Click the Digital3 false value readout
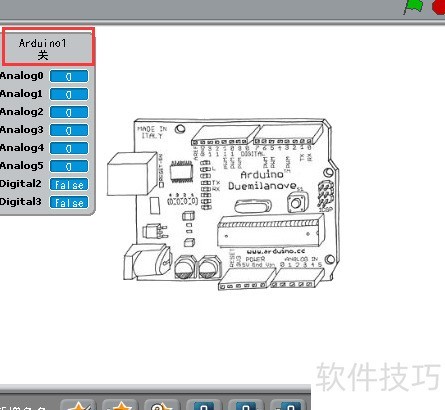The image size is (445, 410). click(x=69, y=202)
